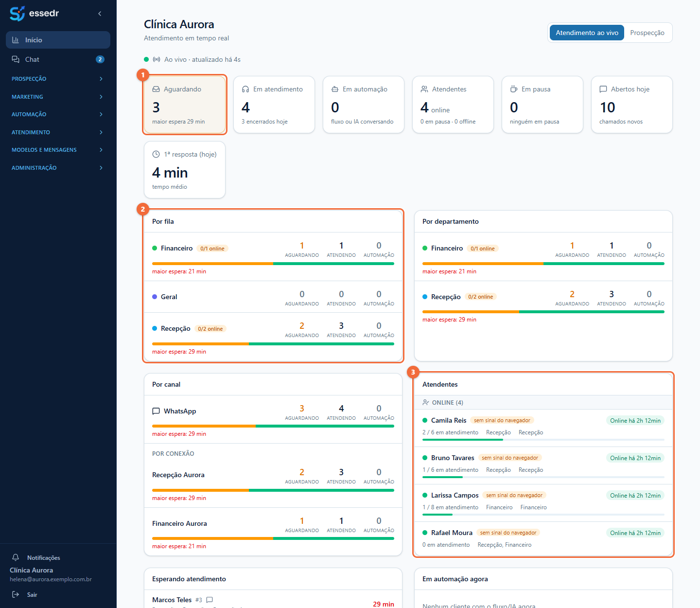Click the Chat unread badge 2
700x608 pixels.
100,59
